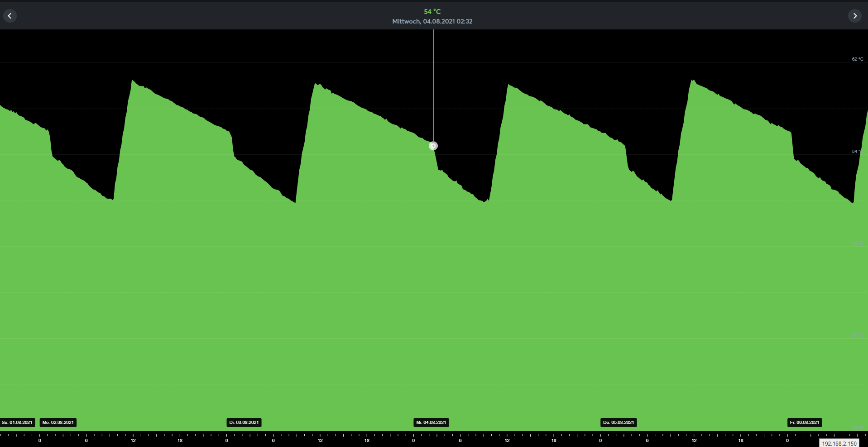Click the white data point marker on the chart

pyautogui.click(x=433, y=146)
